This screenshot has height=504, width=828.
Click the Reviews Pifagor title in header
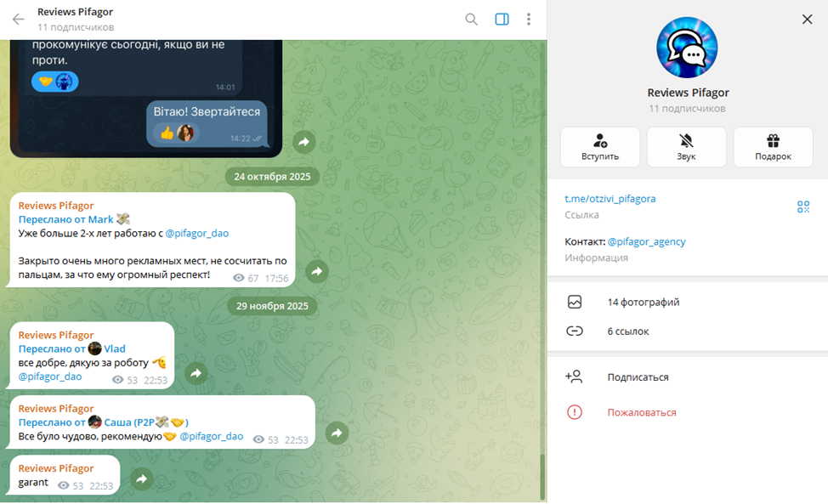(75, 12)
